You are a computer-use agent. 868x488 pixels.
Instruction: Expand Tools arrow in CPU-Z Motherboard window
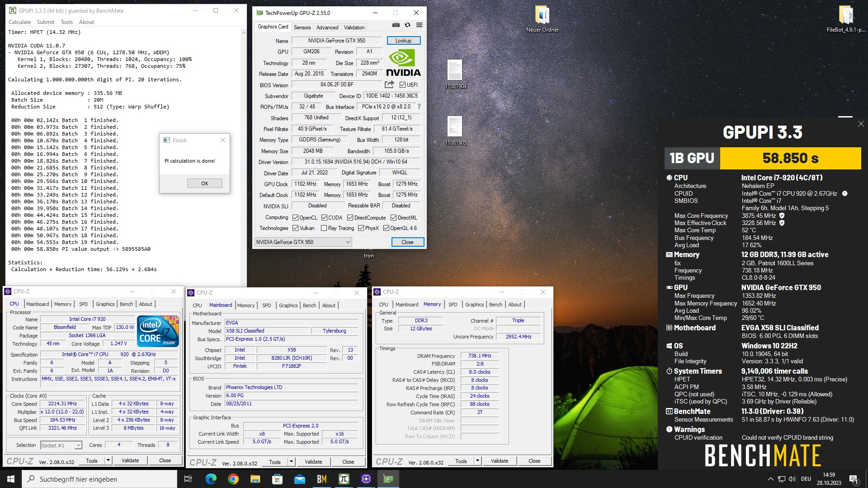[291, 462]
